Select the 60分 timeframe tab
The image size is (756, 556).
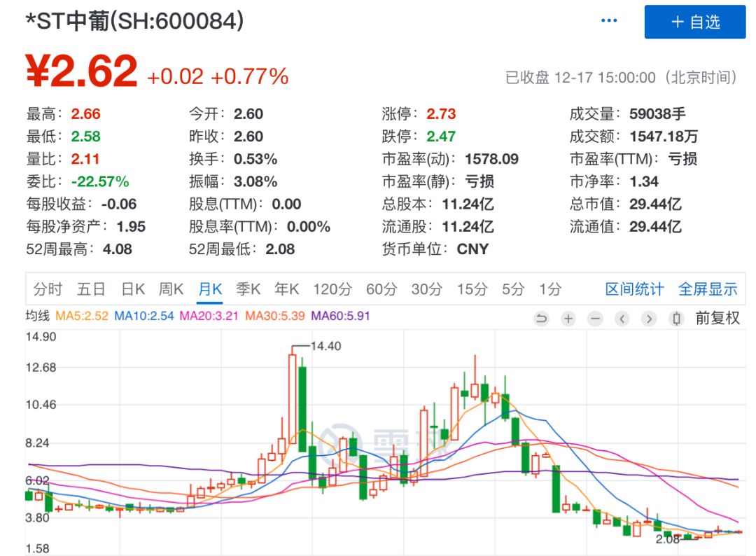(x=379, y=289)
